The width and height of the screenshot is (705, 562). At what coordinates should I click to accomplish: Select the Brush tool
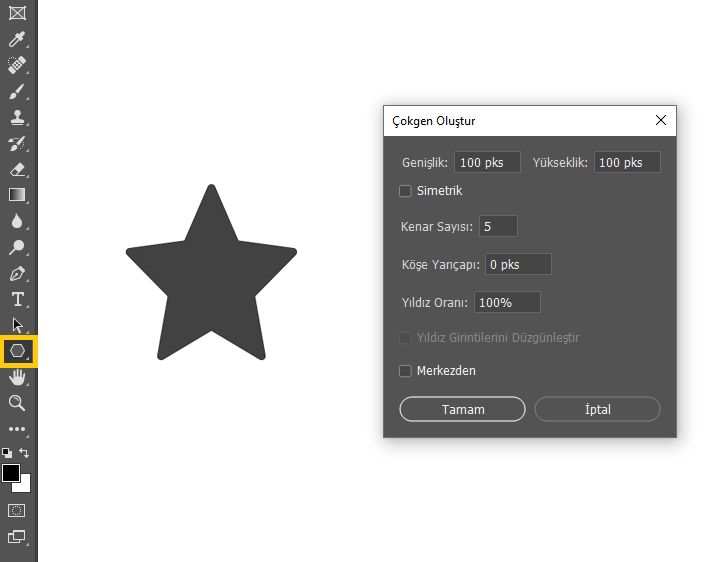[x=17, y=92]
